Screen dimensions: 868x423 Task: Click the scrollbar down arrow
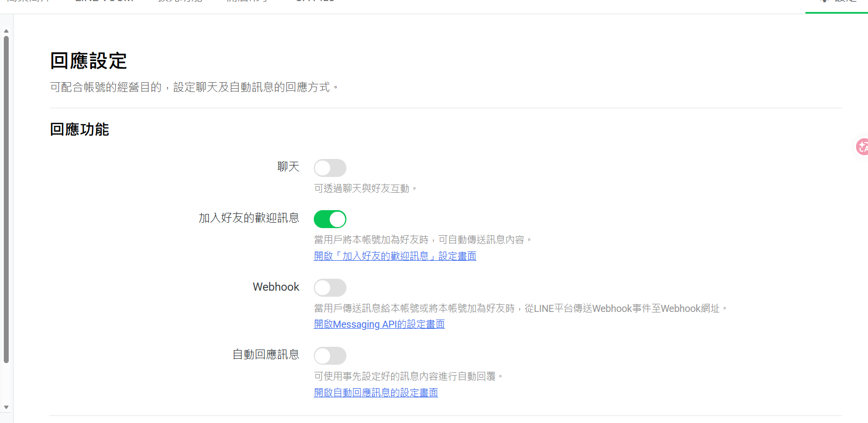pyautogui.click(x=6, y=407)
